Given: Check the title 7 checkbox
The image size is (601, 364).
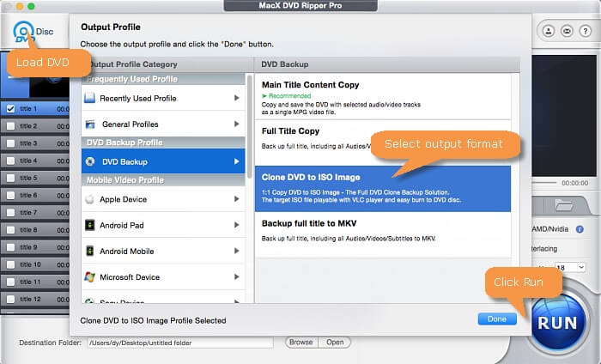Looking at the screenshot, I should click(10, 213).
